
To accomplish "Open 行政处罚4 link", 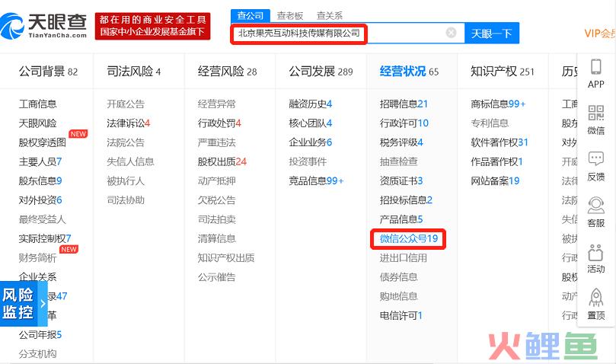I will (x=219, y=123).
